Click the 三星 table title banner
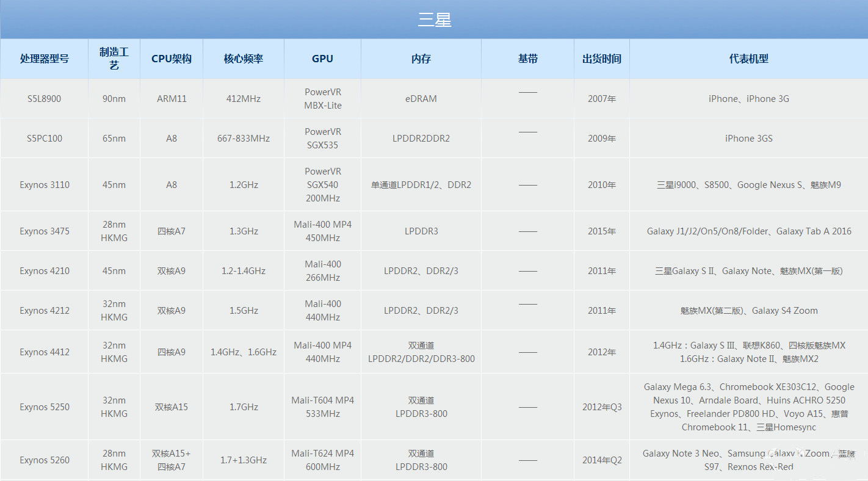 [x=434, y=20]
